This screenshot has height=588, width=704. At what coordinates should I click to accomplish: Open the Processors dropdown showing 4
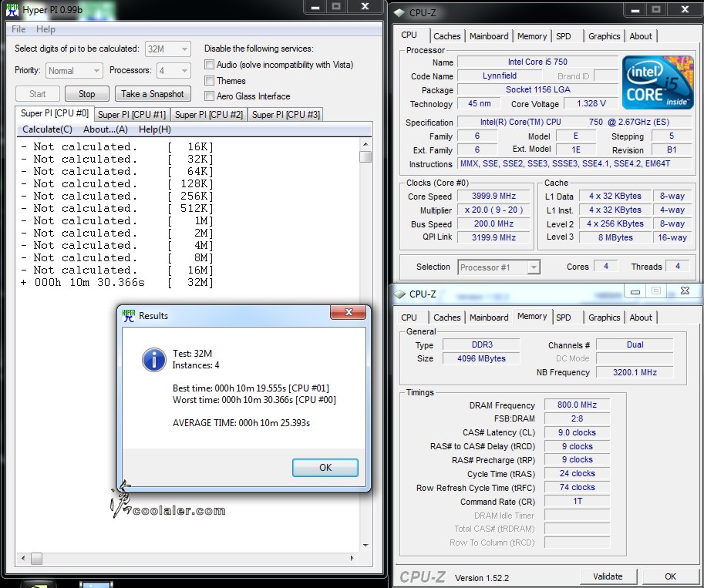click(x=173, y=70)
